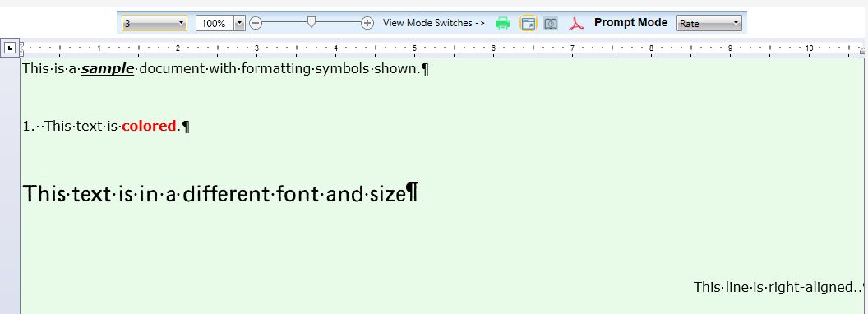Click the tab selector at ruler corner
The image size is (868, 314).
(10, 48)
